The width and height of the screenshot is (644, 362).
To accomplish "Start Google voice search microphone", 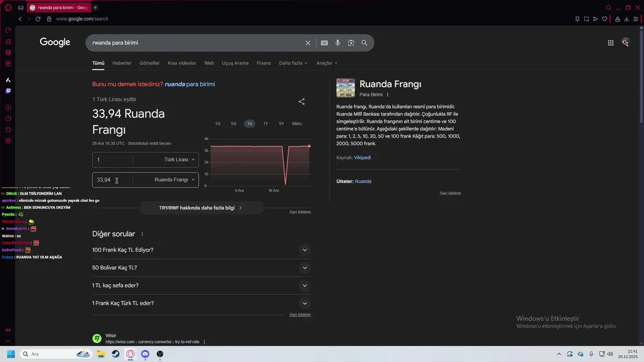I will tap(338, 43).
